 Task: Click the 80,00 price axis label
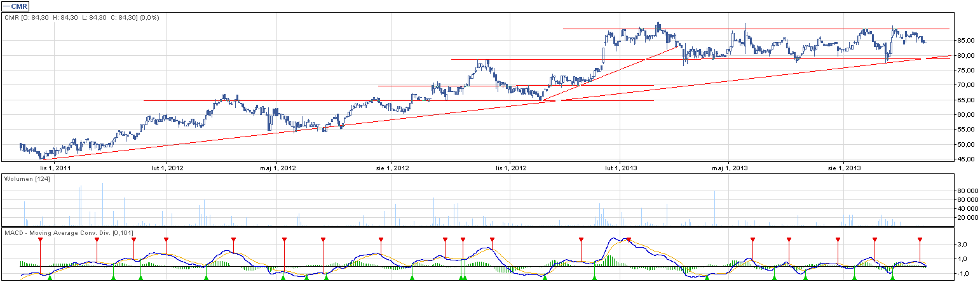click(x=967, y=56)
